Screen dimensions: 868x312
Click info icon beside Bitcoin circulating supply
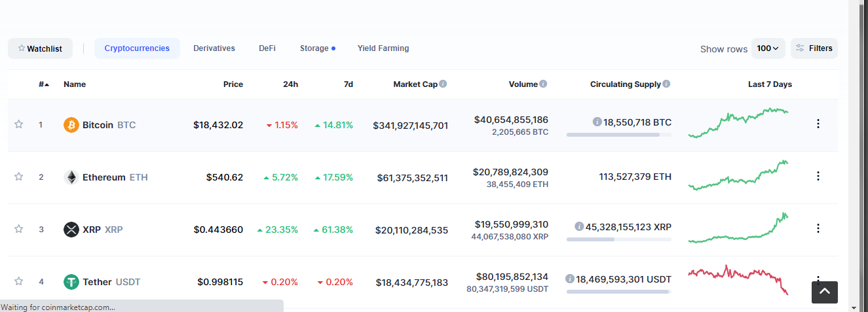tap(597, 122)
